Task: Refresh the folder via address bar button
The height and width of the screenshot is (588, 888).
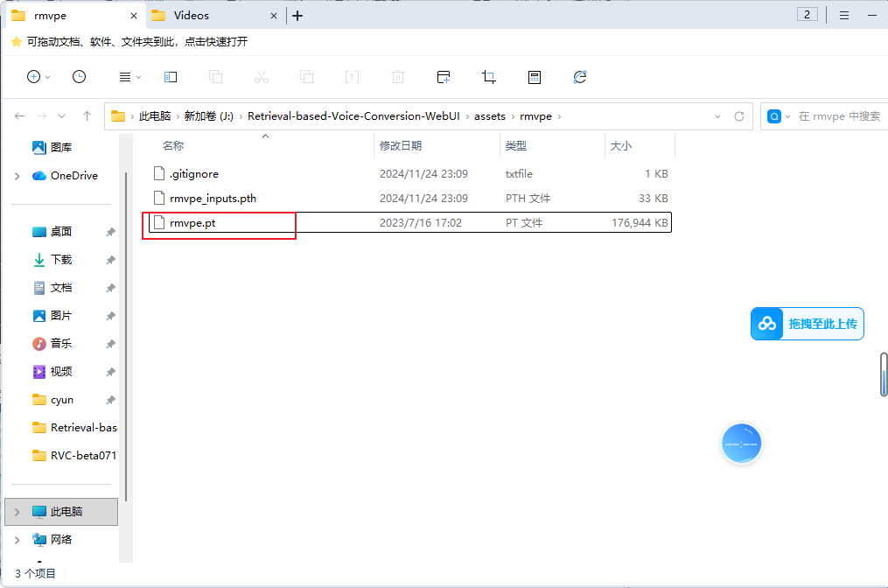Action: tap(739, 116)
